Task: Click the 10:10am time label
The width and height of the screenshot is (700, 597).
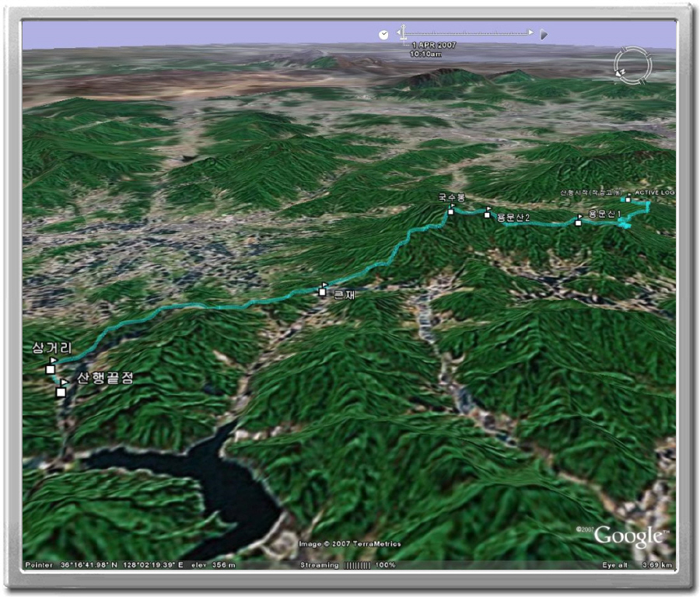Action: (425, 54)
